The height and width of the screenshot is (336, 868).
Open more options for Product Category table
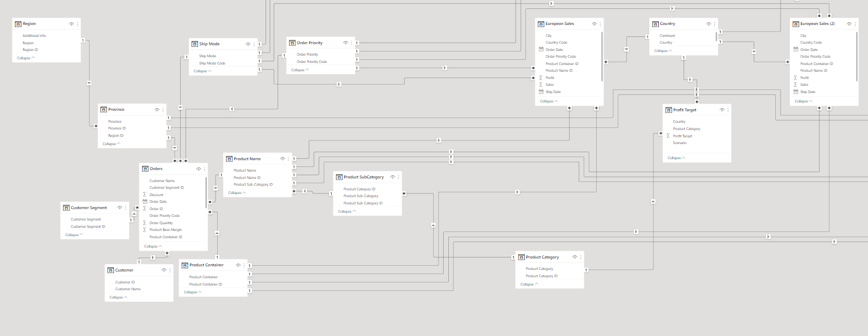point(581,257)
